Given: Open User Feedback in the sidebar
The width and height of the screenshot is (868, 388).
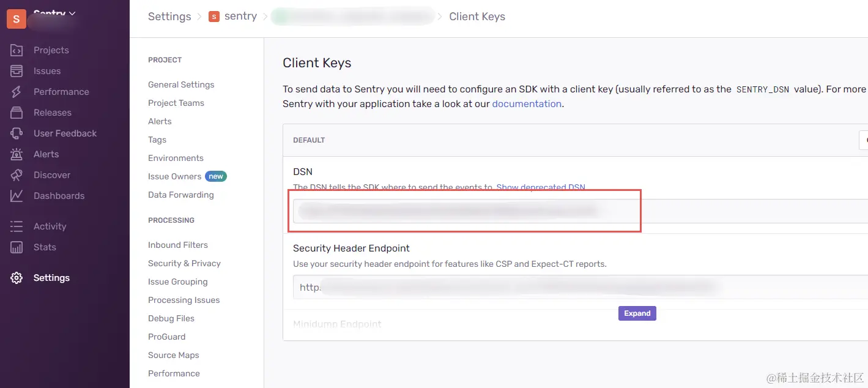Looking at the screenshot, I should [65, 133].
